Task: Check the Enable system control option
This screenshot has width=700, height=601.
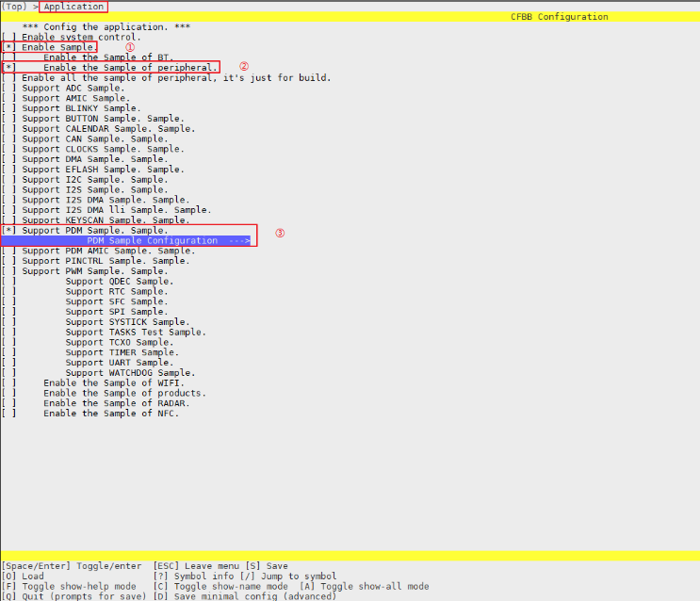Action: pyautogui.click(x=9, y=38)
